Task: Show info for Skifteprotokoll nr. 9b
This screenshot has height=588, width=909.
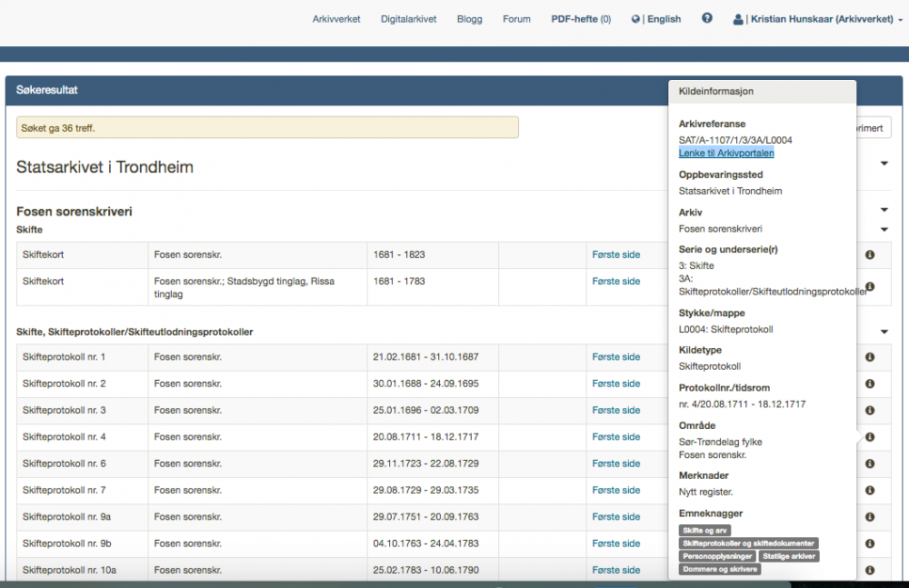Action: click(870, 544)
